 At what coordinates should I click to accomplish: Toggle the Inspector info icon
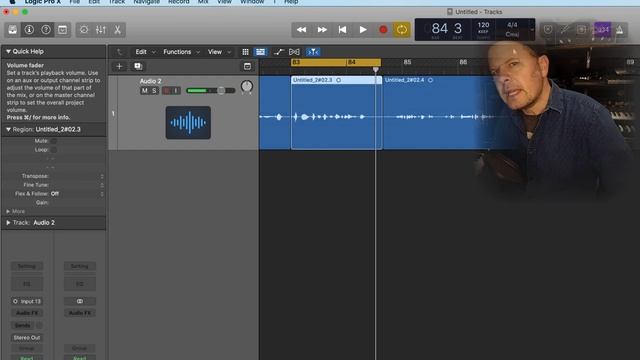click(29, 30)
